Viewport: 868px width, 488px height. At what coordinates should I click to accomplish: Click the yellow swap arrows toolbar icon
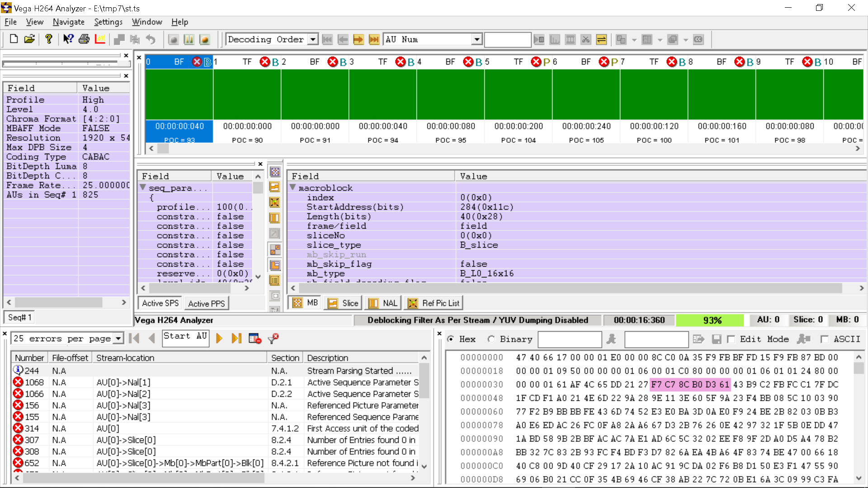click(601, 39)
